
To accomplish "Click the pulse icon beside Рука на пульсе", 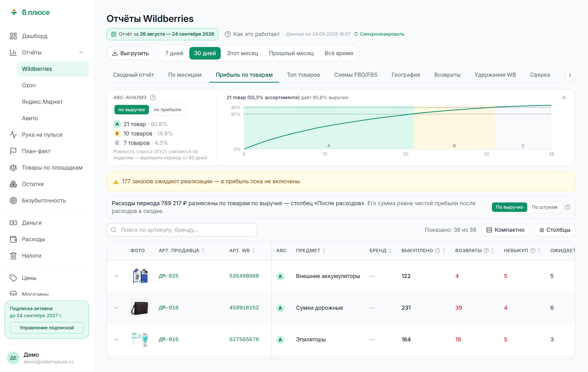I will pos(13,135).
